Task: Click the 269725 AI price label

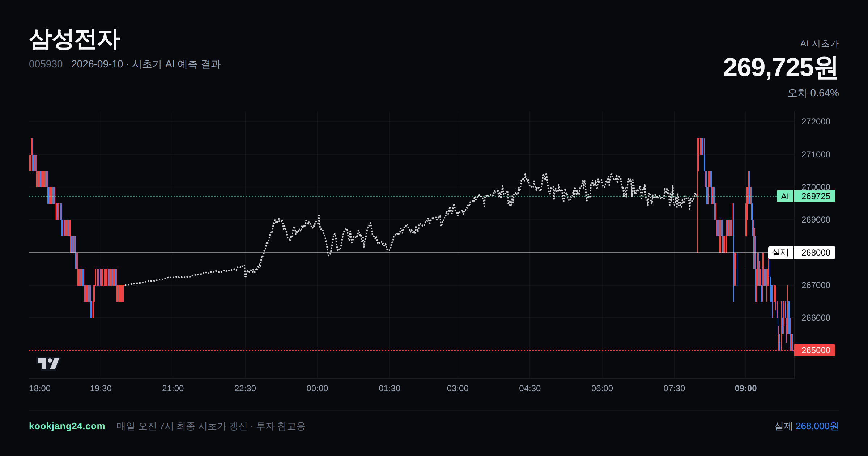Action: (815, 196)
